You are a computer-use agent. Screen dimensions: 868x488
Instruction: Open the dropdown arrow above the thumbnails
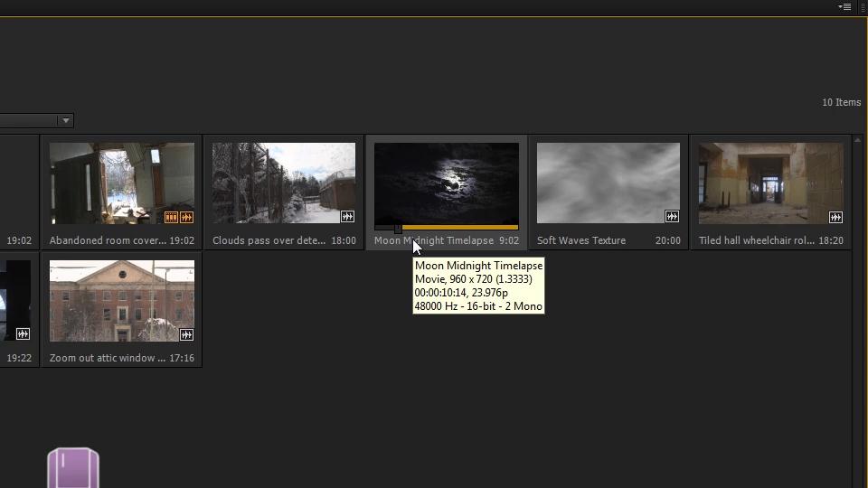(x=66, y=120)
